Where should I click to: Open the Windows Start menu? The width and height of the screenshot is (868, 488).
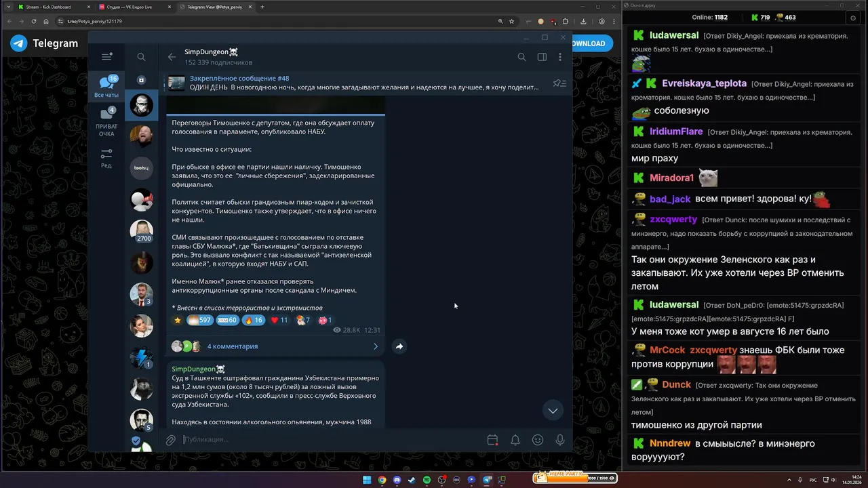367,480
